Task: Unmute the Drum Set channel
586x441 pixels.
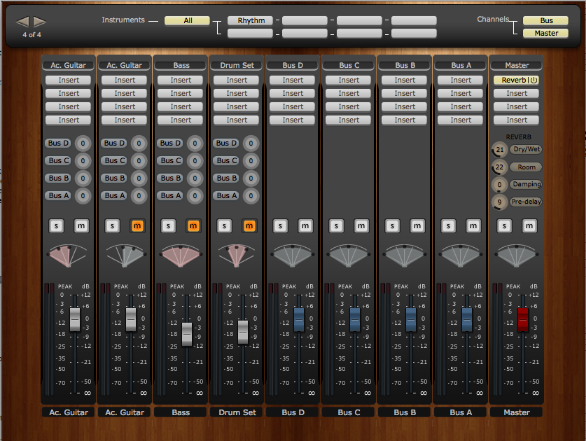Action: pyautogui.click(x=249, y=226)
